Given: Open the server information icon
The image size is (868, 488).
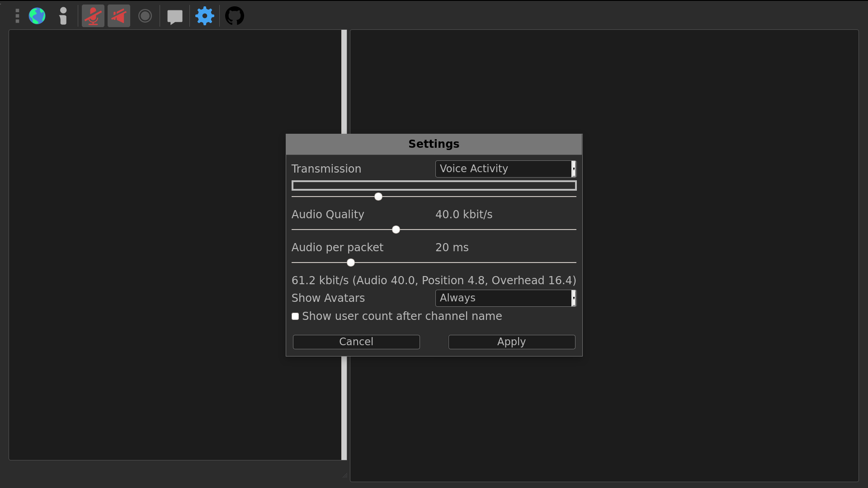Looking at the screenshot, I should pyautogui.click(x=63, y=16).
